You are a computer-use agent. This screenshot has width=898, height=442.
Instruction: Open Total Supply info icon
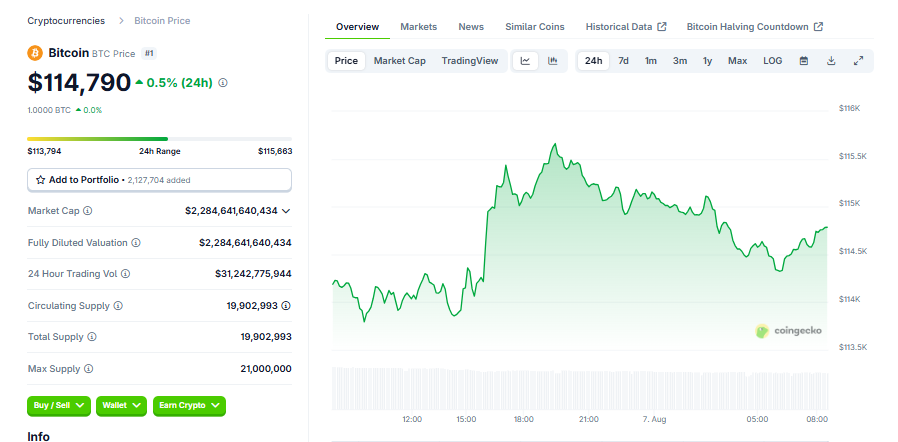pos(92,337)
